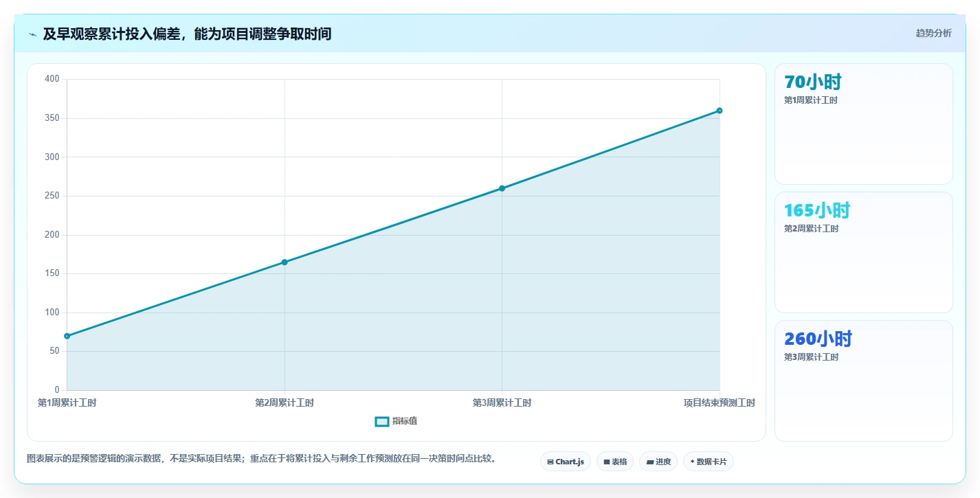This screenshot has height=498, width=980.
Task: Click the 数据卡片 tag icon
Action: click(693, 462)
